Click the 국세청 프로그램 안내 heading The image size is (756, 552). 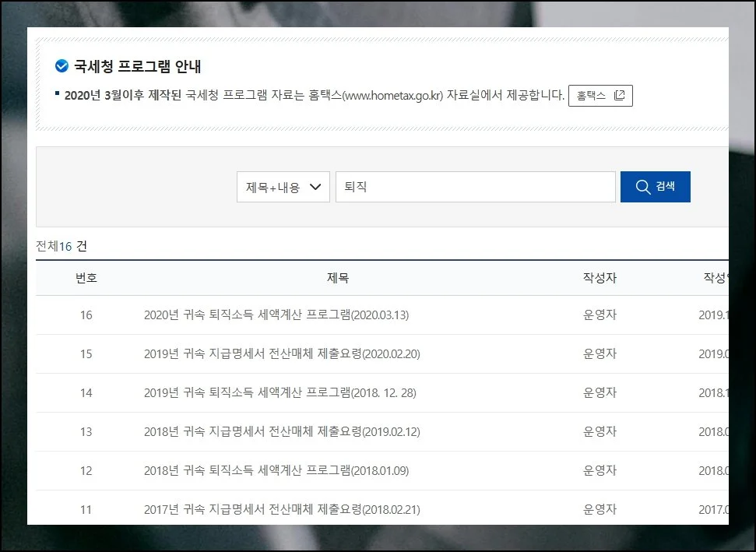138,66
